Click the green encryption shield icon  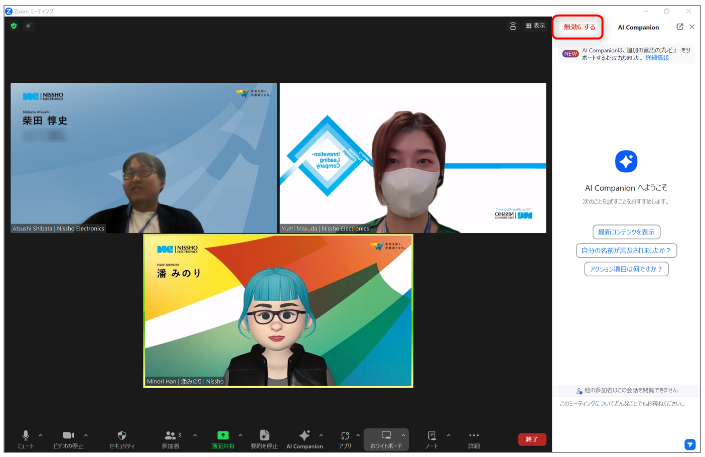[13, 26]
